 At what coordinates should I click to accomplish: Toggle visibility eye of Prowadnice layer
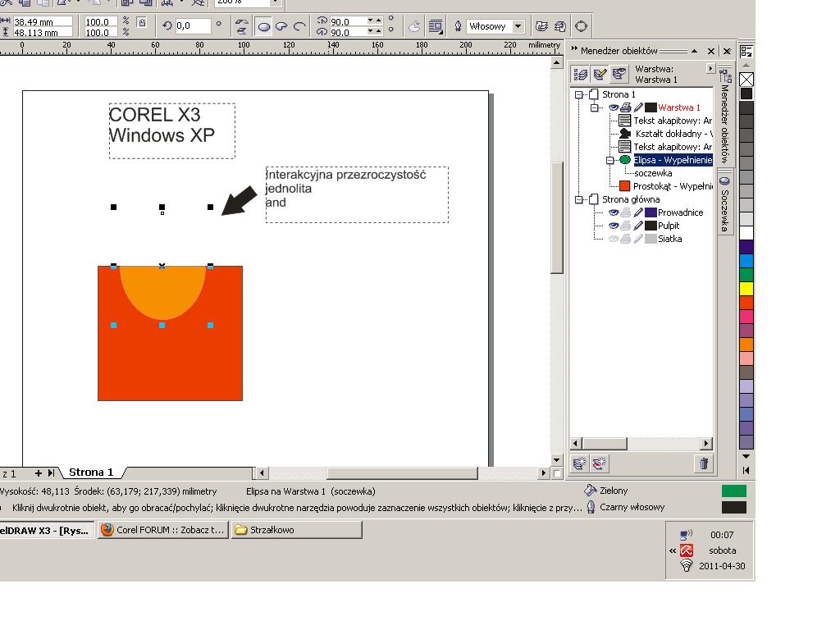click(613, 213)
